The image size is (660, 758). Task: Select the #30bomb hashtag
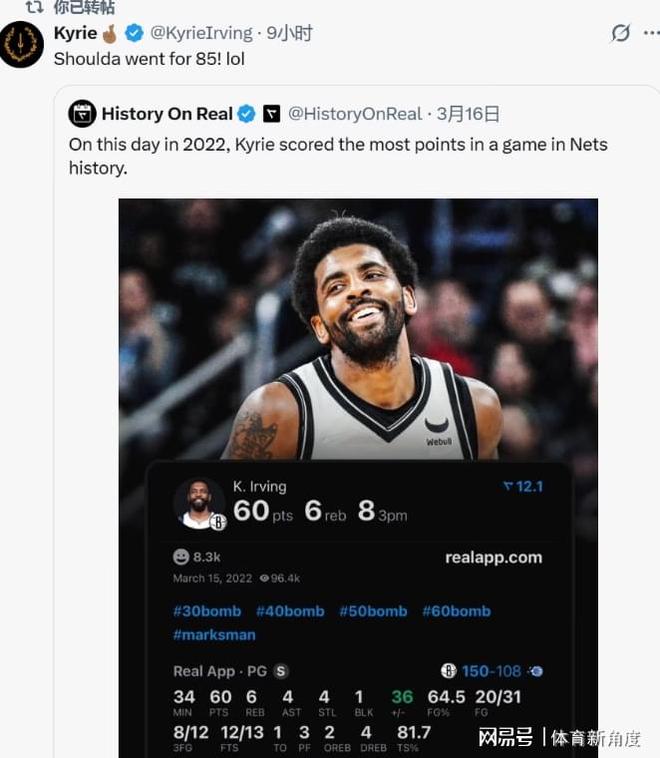[x=207, y=611]
